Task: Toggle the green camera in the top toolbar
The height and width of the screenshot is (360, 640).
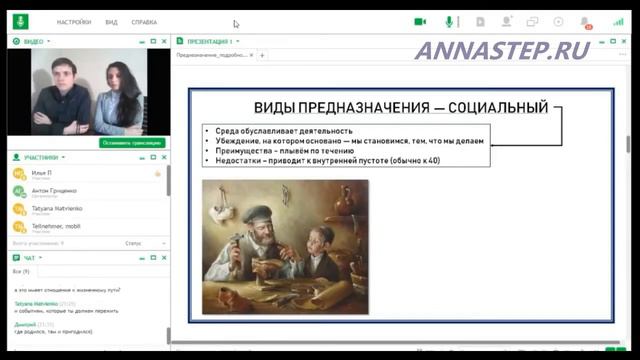Action: [420, 22]
